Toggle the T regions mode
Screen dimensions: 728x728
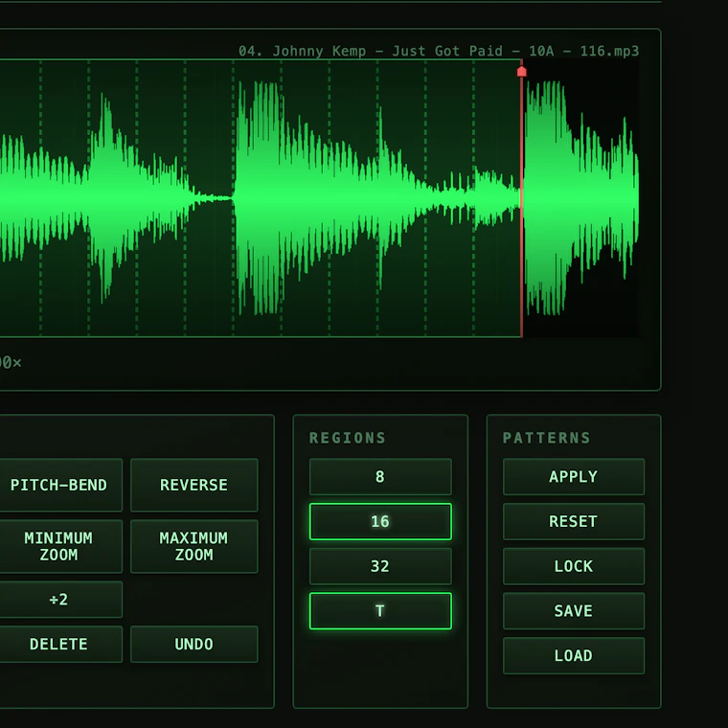coord(380,610)
